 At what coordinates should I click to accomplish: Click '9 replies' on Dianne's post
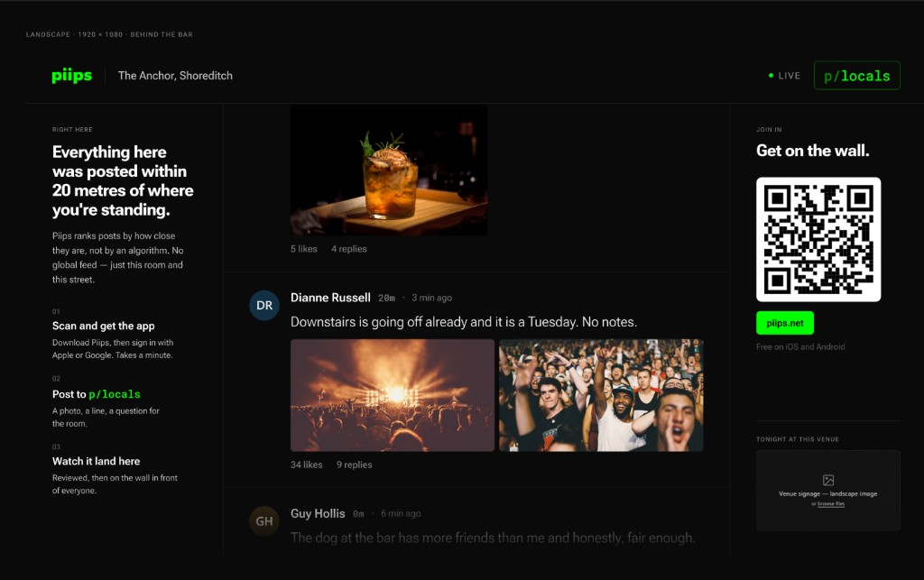[x=354, y=465]
